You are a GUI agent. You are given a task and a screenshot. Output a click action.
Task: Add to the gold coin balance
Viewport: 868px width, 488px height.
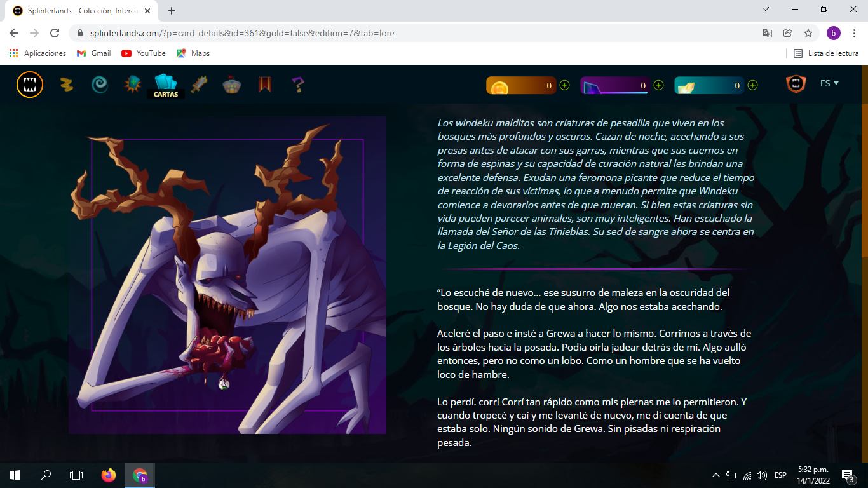(x=565, y=85)
